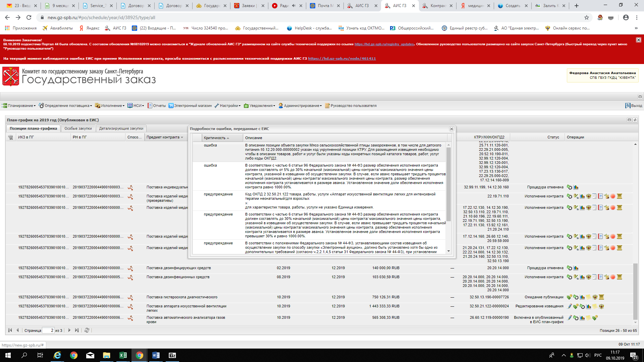Go to last page of the table
This screenshot has width=644, height=362.
[x=77, y=330]
